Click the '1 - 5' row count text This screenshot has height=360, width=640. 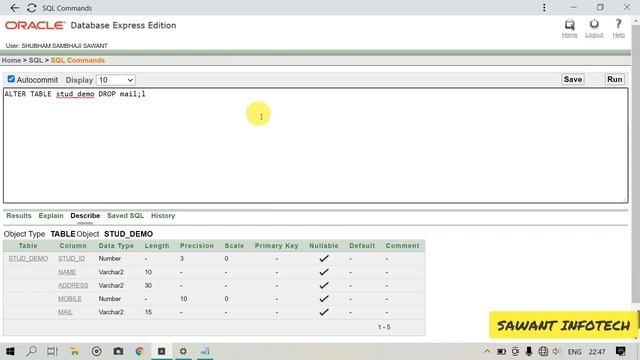click(x=384, y=327)
